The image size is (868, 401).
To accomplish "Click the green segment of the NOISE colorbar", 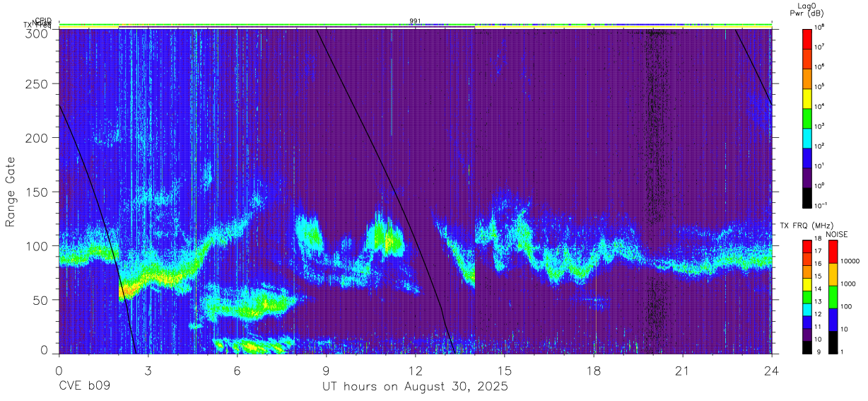I will 833,296.
